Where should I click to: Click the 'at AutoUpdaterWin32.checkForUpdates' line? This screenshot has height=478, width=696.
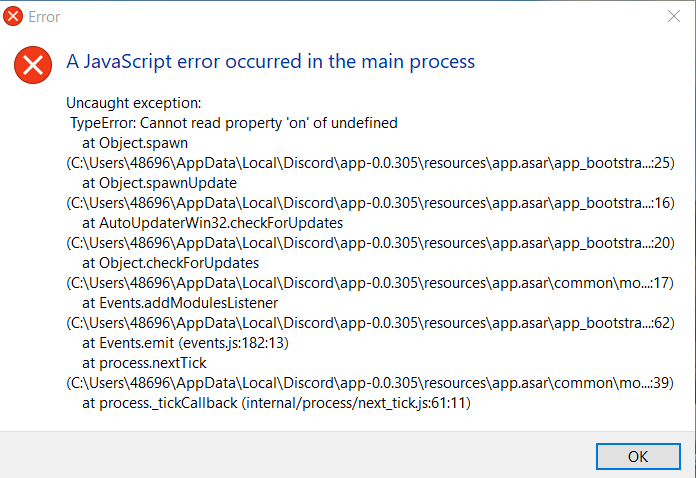pos(213,223)
